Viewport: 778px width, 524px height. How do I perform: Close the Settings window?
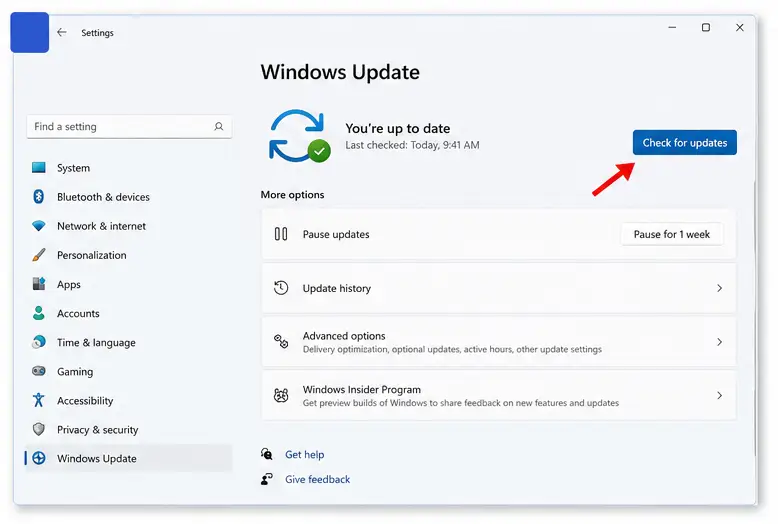coord(739,27)
